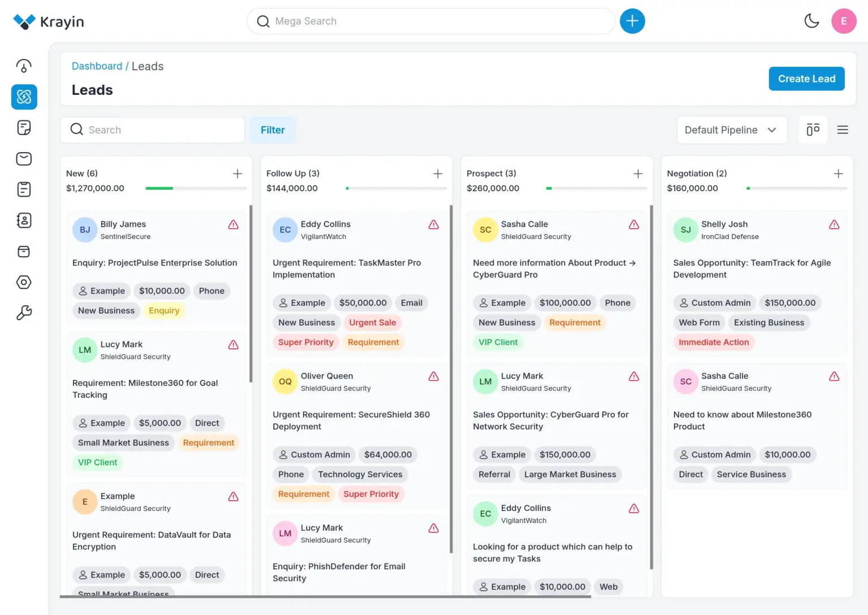Open the Mail icon in sidebar
The height and width of the screenshot is (615, 868).
pos(24,159)
